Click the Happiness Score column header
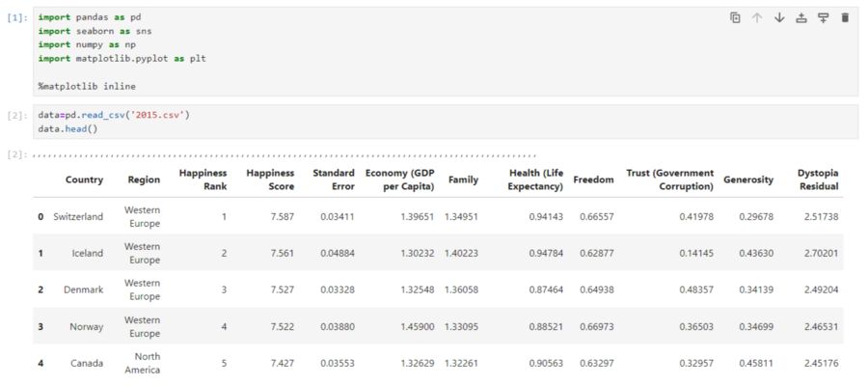 270,179
